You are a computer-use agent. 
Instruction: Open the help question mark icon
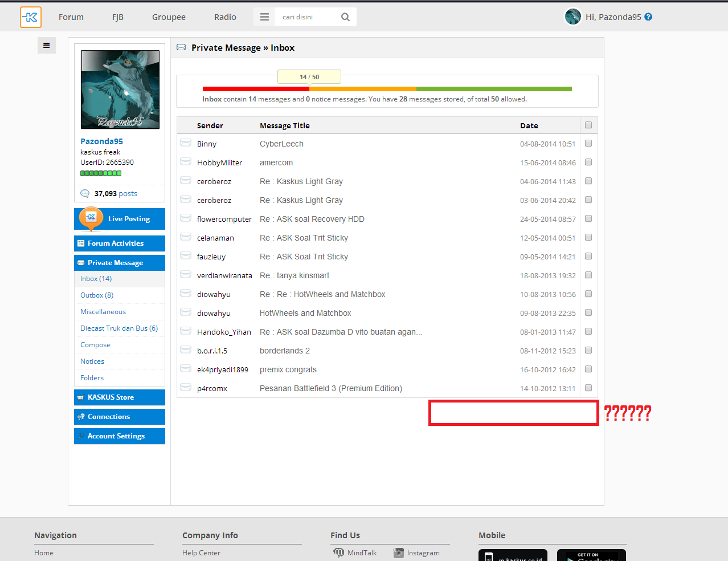click(x=648, y=17)
